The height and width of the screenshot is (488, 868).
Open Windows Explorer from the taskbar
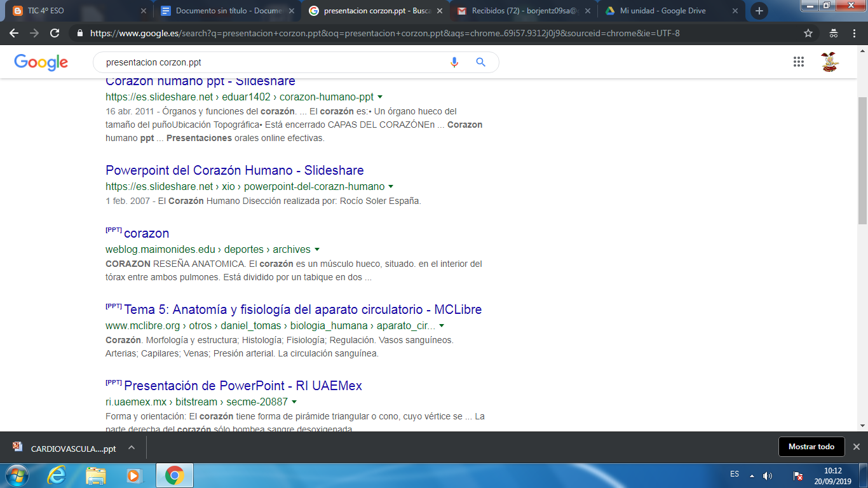96,475
